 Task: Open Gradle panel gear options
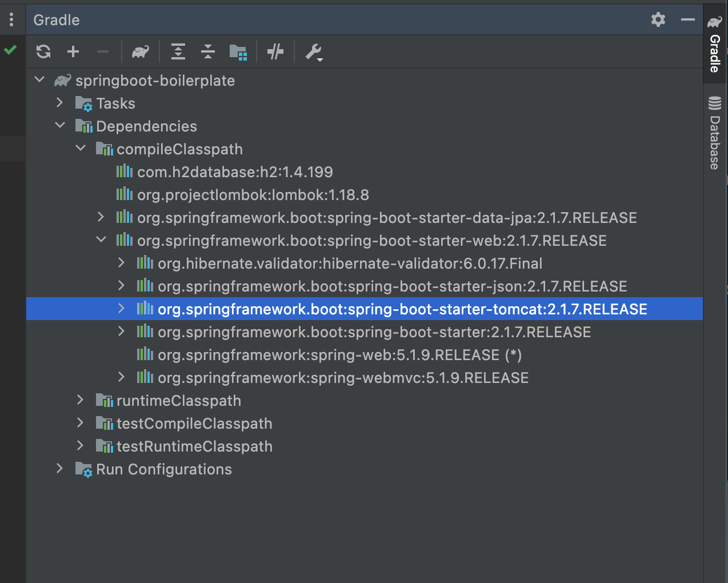(658, 19)
